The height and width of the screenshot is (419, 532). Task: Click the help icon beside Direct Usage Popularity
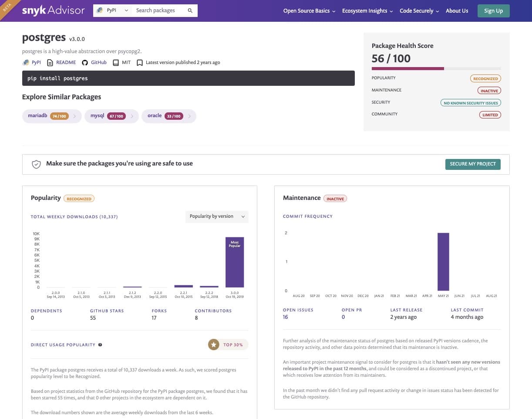click(x=100, y=345)
